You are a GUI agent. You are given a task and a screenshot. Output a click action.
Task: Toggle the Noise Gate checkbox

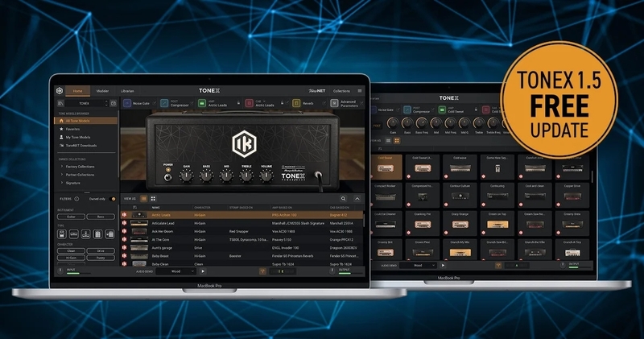click(x=155, y=103)
